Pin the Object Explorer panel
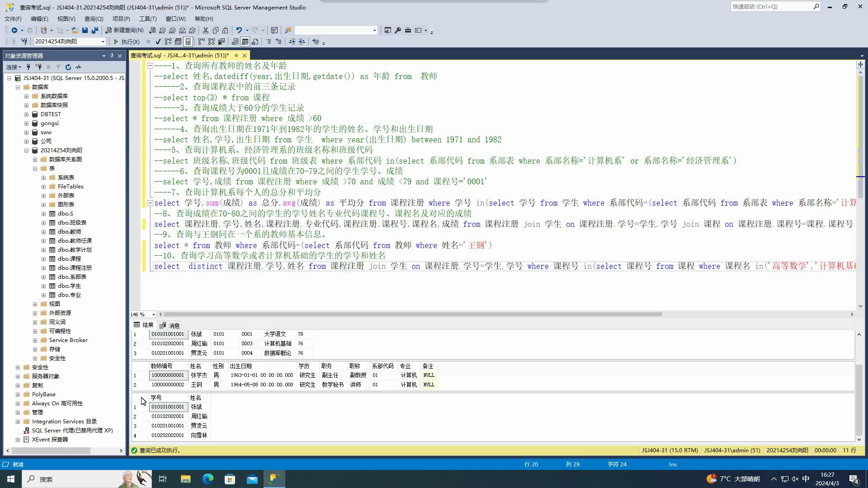 112,56
